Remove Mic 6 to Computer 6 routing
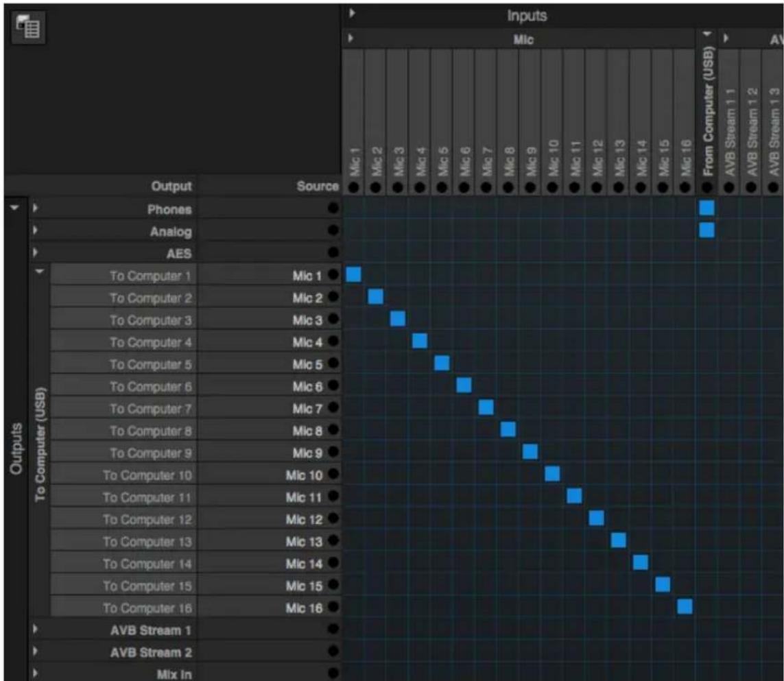 (x=464, y=385)
